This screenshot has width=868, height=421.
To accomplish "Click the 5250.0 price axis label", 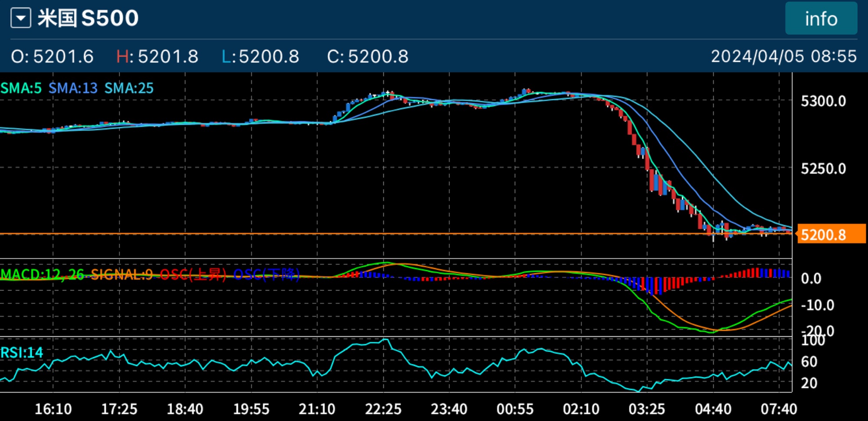I will click(x=823, y=169).
